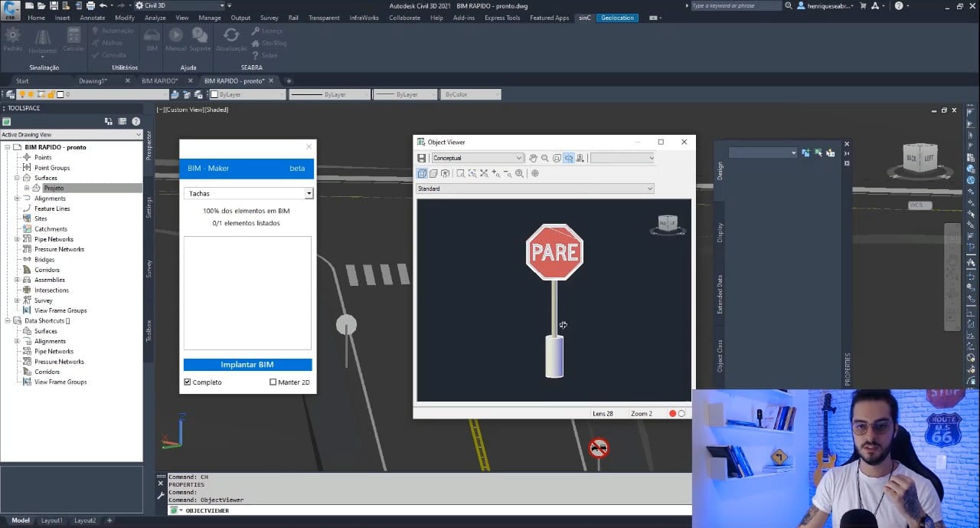Click Zoom Extents icon in Object Viewer

point(484,174)
